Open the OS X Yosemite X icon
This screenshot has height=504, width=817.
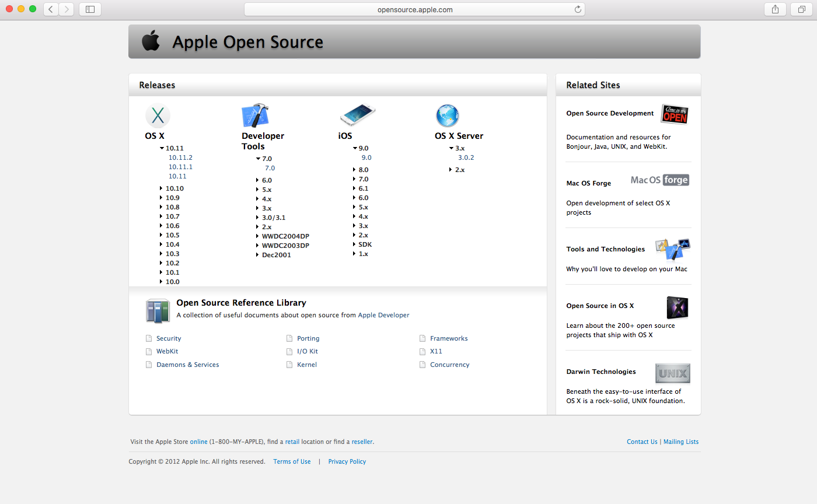click(158, 116)
